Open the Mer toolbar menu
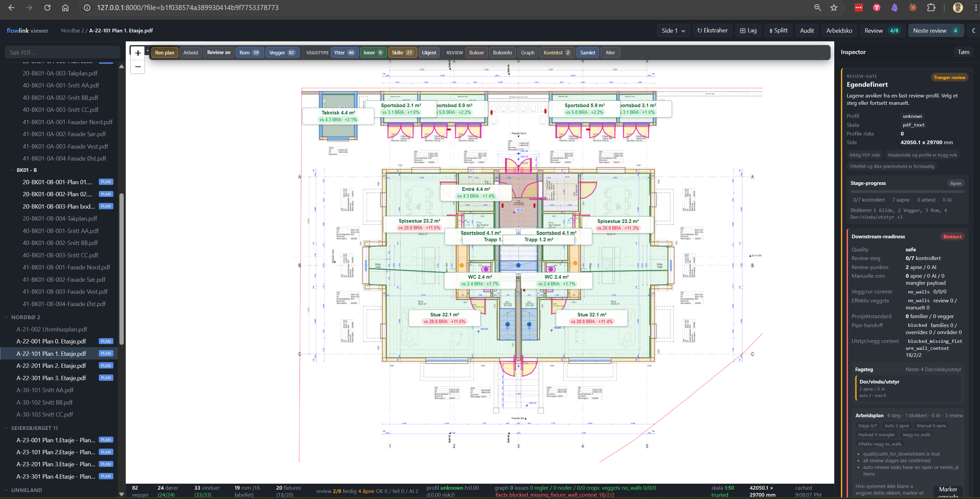This screenshot has width=980, height=499. [x=610, y=52]
